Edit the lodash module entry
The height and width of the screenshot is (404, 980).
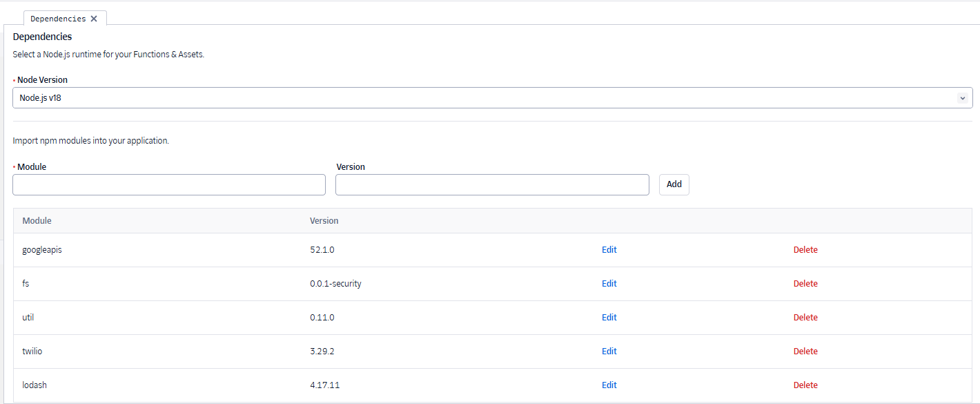click(x=609, y=385)
